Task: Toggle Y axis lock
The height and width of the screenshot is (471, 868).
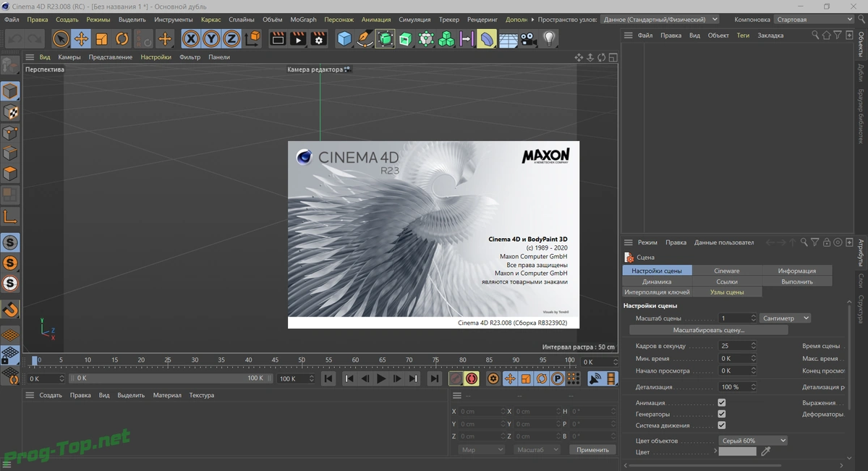Action: pos(211,38)
